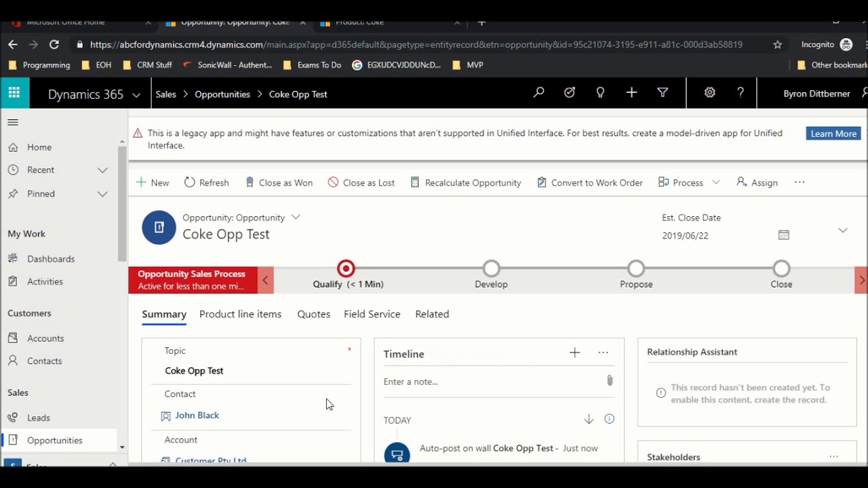The image size is (868, 488).
Task: Open Contacts in site map
Action: 44,361
